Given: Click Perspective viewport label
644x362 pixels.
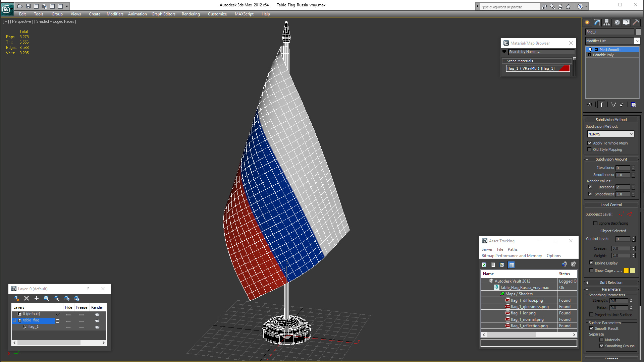Looking at the screenshot, I should [x=21, y=21].
